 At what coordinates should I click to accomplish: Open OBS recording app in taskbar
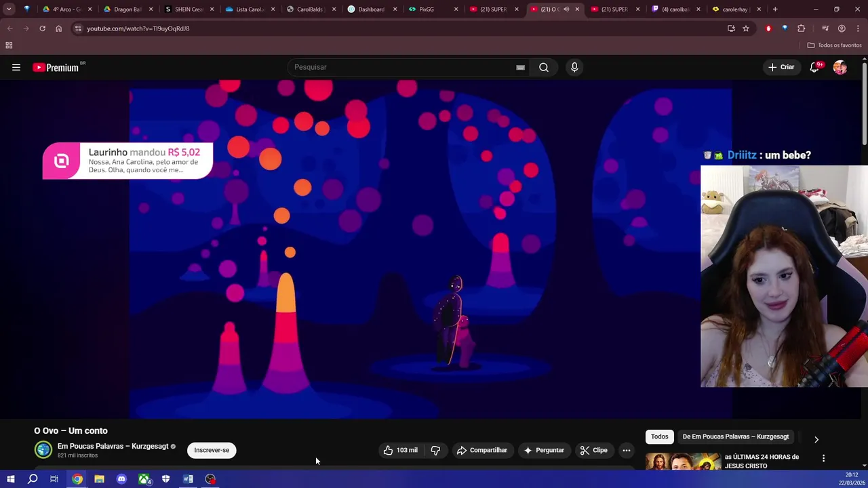pyautogui.click(x=210, y=479)
